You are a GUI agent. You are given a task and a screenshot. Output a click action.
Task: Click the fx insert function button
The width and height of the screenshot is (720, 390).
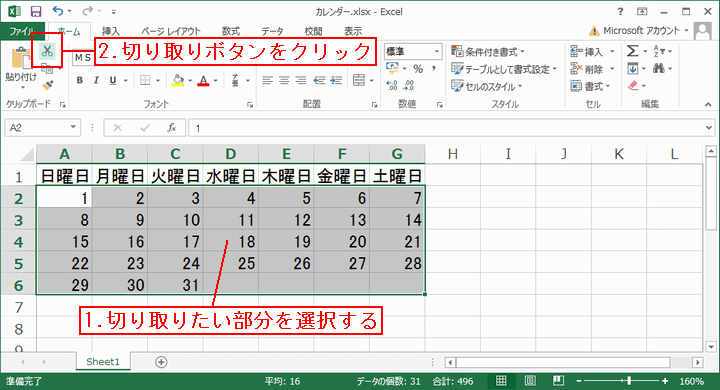click(172, 128)
